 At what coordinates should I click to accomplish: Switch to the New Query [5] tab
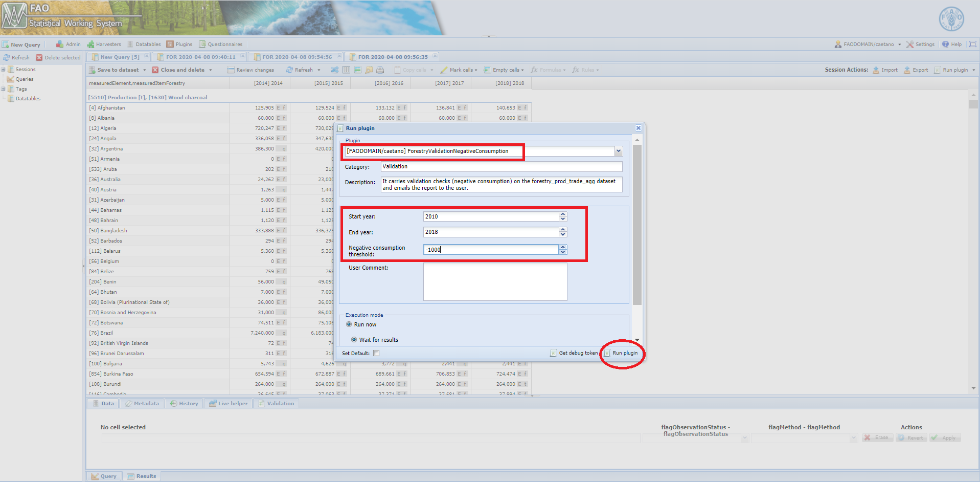click(120, 57)
